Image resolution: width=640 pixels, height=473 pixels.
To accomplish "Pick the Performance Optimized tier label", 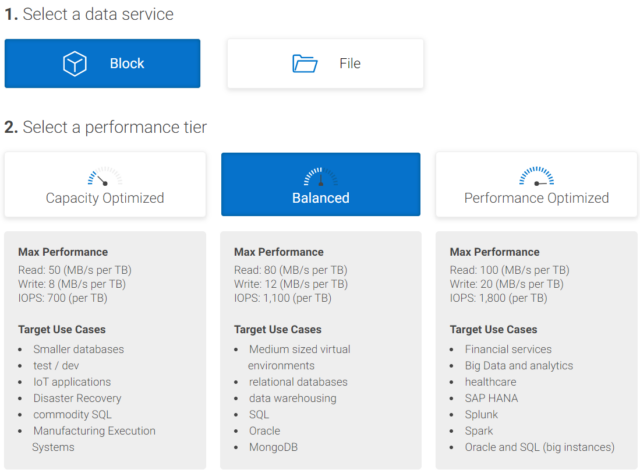I will 536,198.
